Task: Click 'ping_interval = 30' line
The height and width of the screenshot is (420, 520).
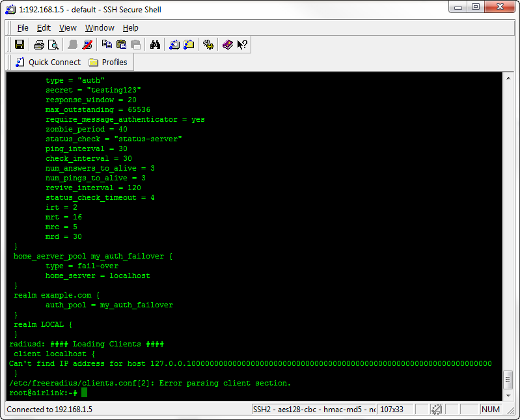Action: click(x=87, y=148)
